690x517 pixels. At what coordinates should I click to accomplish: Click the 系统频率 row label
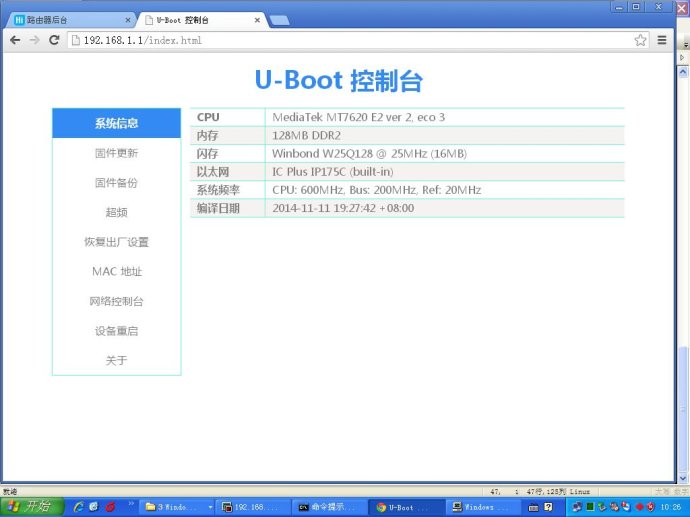coord(218,190)
